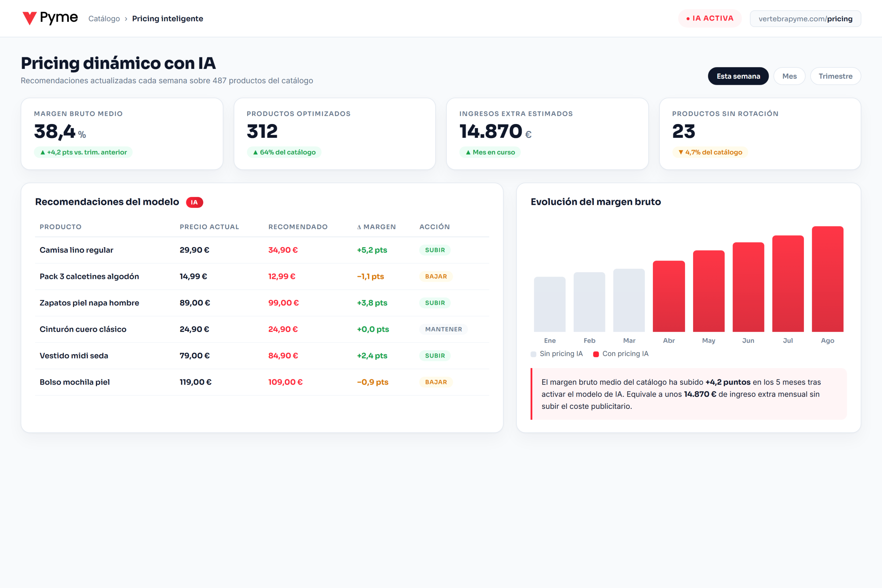Click the RECOMENDADO column header
Viewport: 882px width, 588px height.
(298, 227)
